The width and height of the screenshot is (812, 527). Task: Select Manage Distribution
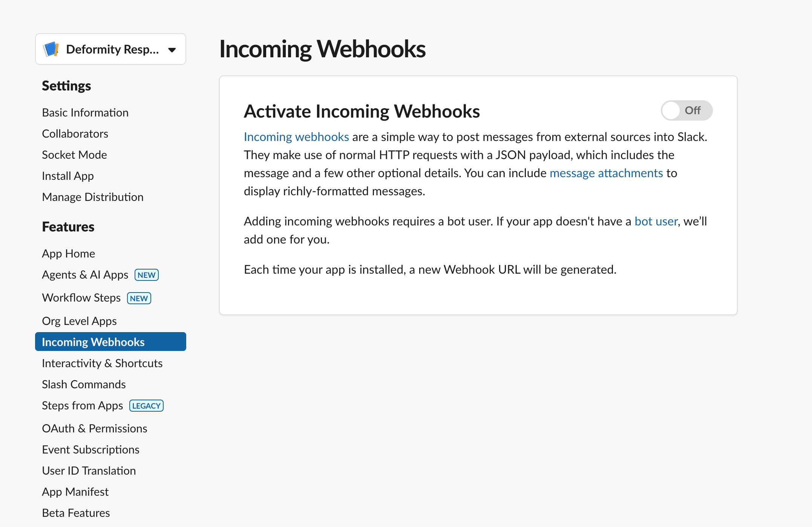coord(93,197)
